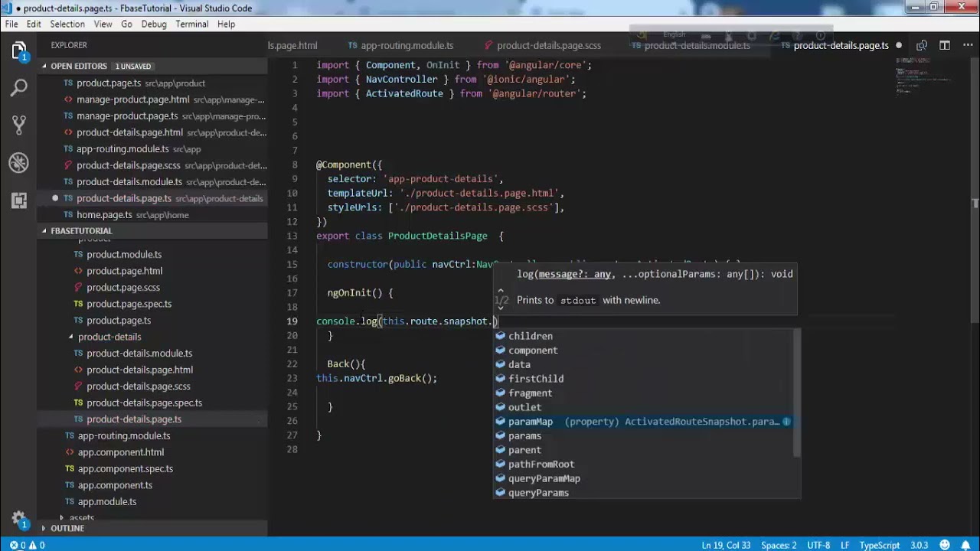
Task: Open product.module.ts in file tree
Action: (x=152, y=255)
